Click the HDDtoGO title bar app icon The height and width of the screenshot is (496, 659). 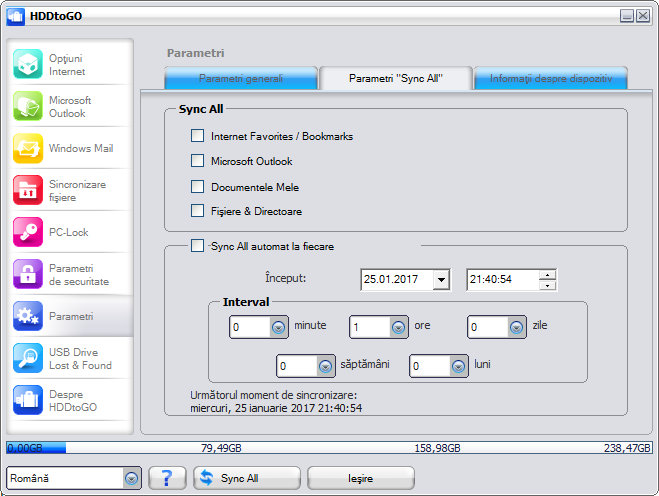pos(16,16)
